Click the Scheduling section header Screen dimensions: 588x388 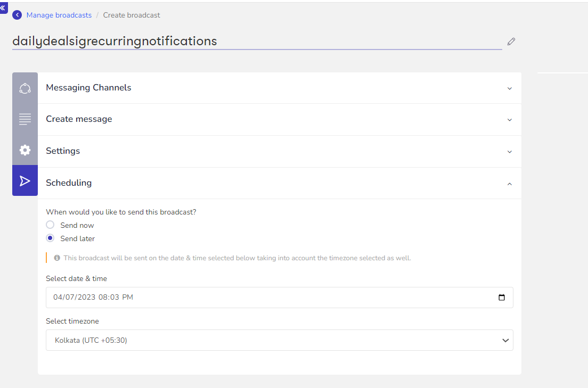[280, 183]
